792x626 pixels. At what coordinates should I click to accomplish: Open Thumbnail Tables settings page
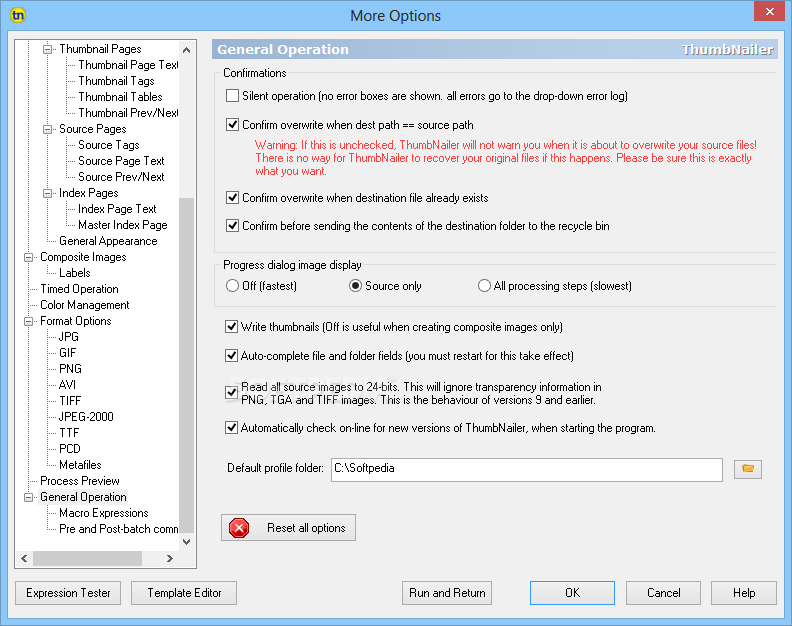tap(120, 97)
